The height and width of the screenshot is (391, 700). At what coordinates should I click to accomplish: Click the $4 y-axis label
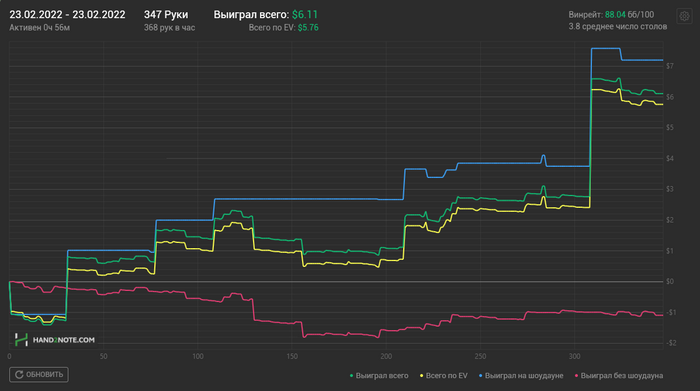point(670,158)
